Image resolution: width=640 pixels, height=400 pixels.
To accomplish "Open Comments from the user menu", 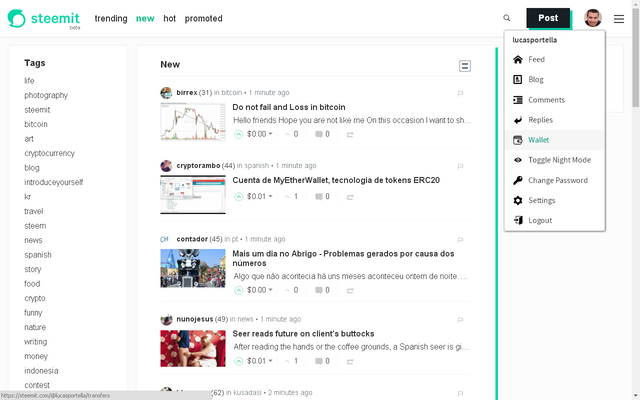I will [554, 100].
